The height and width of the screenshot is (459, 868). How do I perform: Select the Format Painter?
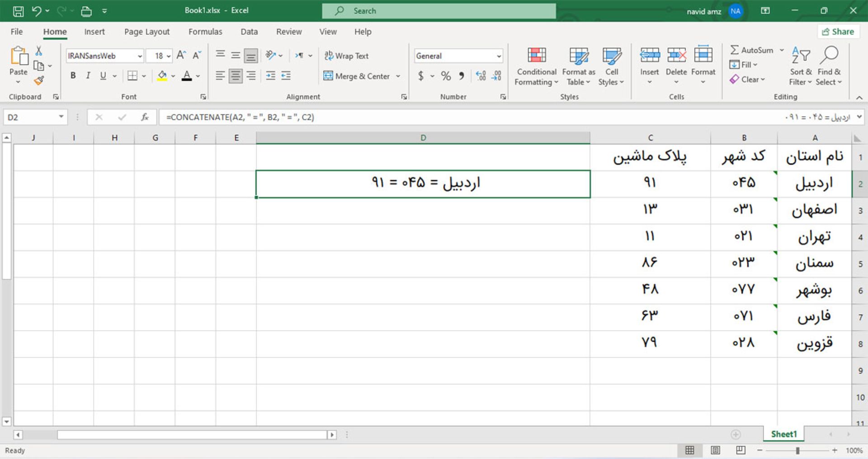tap(39, 80)
